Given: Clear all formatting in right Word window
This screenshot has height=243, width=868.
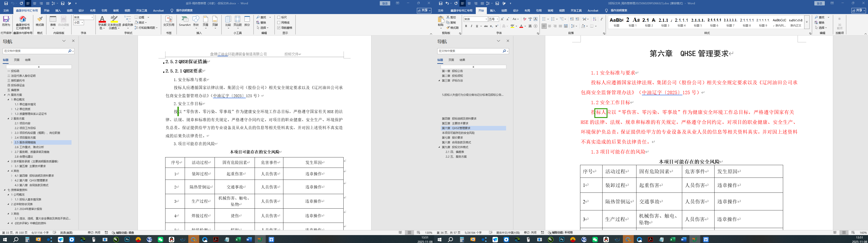Looking at the screenshot, I should 525,19.
